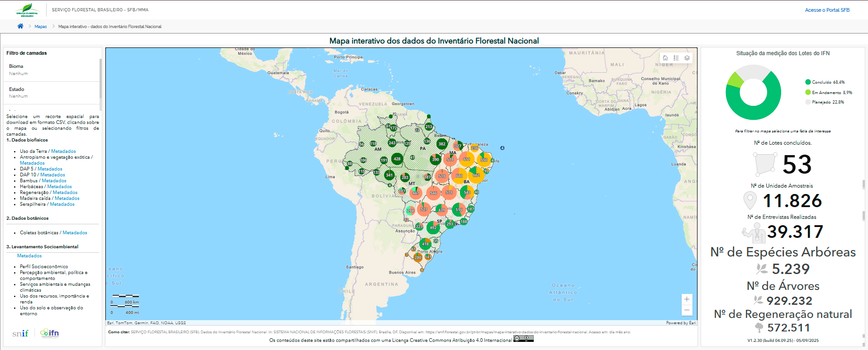Select the 527 cluster marker
The height and width of the screenshot is (350, 868).
424,209
